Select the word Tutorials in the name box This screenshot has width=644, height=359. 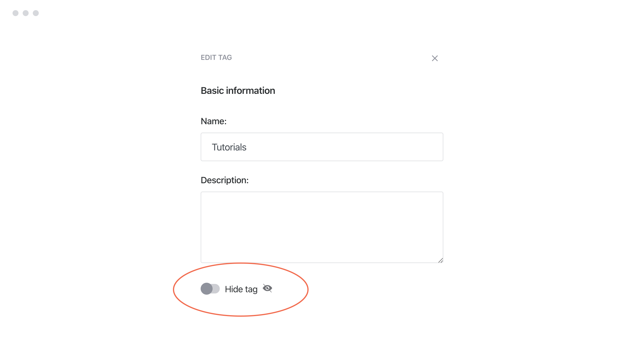coord(229,147)
